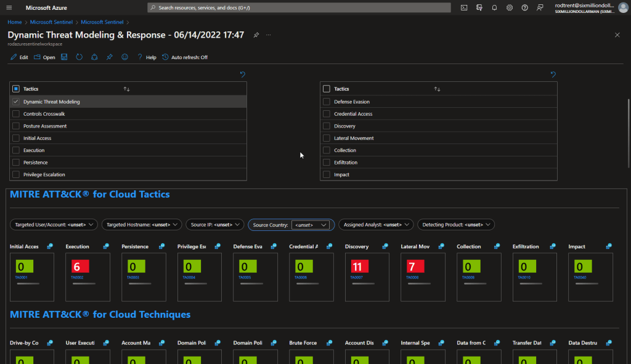Reset the right Tactics grid with undo arrow
This screenshot has width=631, height=364.
[x=553, y=75]
